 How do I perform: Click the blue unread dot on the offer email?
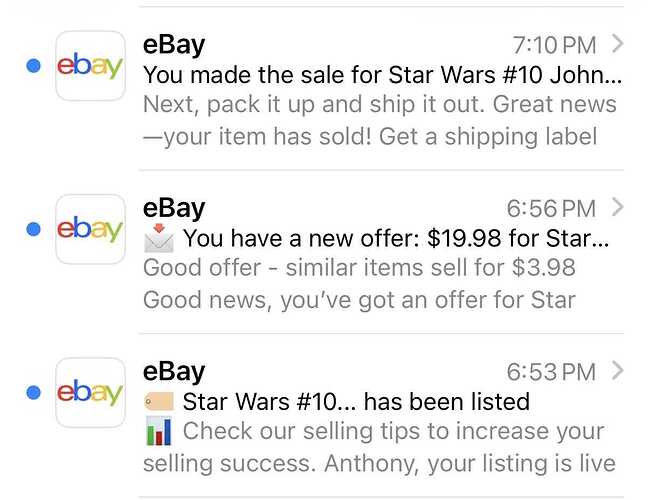tap(33, 229)
